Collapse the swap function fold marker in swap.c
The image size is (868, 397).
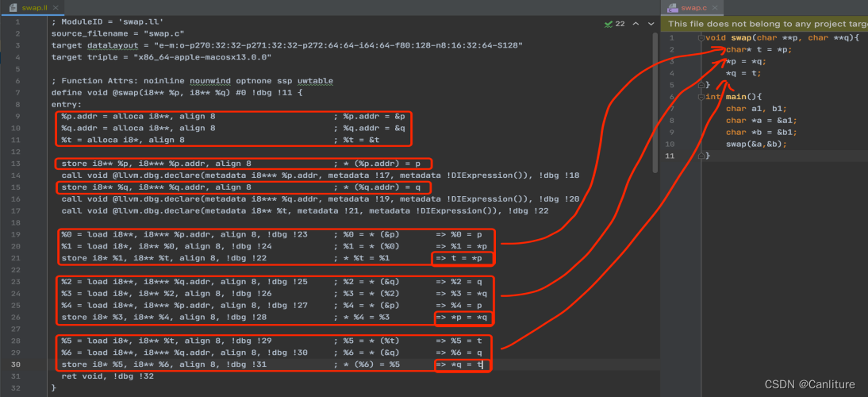coord(701,38)
